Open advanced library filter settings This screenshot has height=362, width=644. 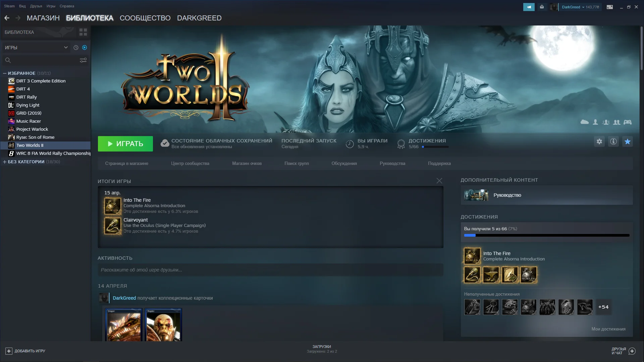coord(83,60)
